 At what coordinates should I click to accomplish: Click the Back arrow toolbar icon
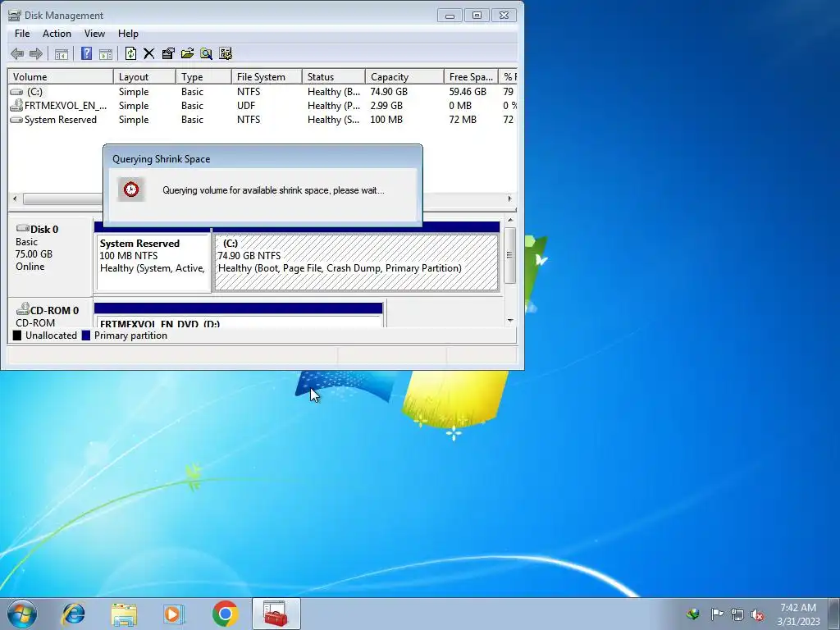point(17,53)
